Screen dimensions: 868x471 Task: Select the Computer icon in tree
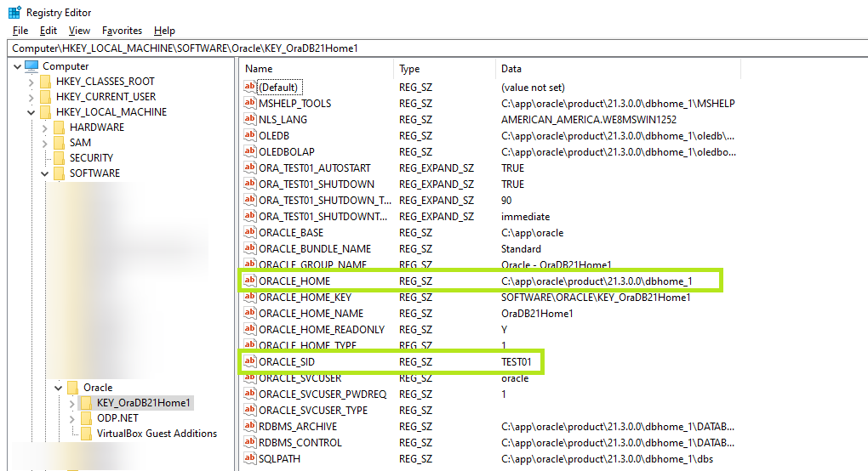click(x=31, y=65)
